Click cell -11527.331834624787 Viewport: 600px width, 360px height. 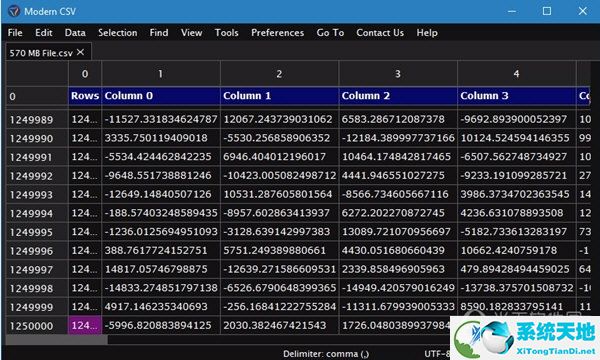(x=161, y=119)
